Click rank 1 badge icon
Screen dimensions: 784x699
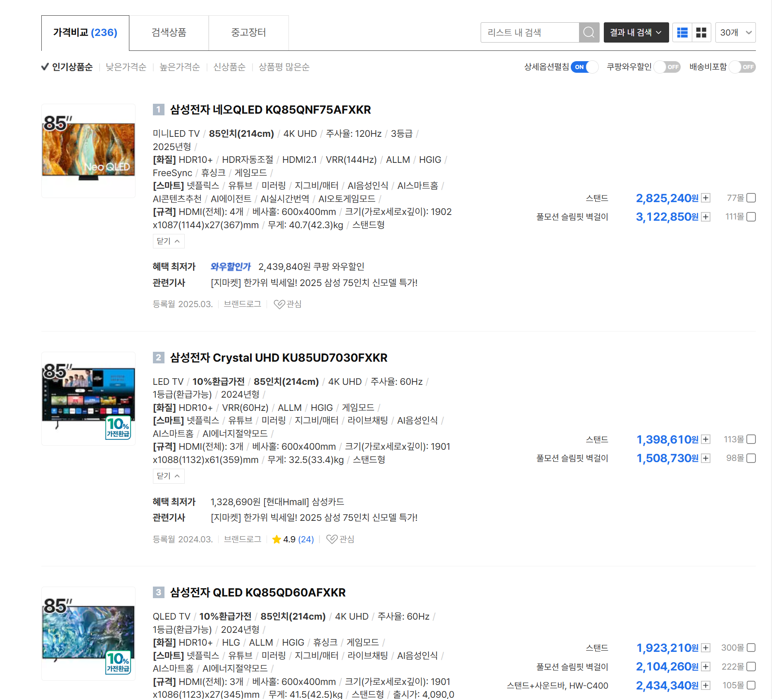coord(159,110)
